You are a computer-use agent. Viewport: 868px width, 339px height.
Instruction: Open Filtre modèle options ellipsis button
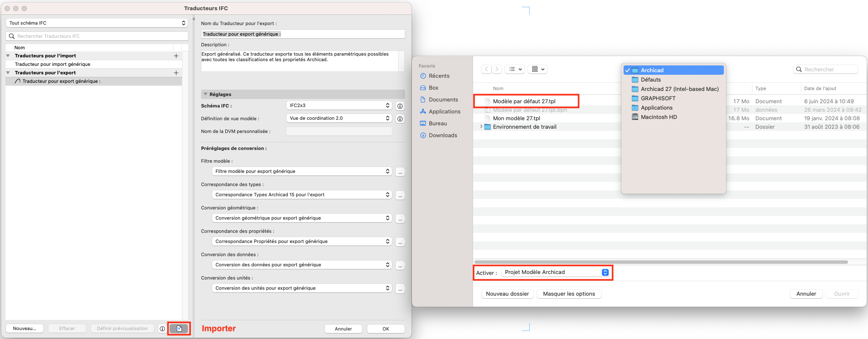(x=400, y=172)
